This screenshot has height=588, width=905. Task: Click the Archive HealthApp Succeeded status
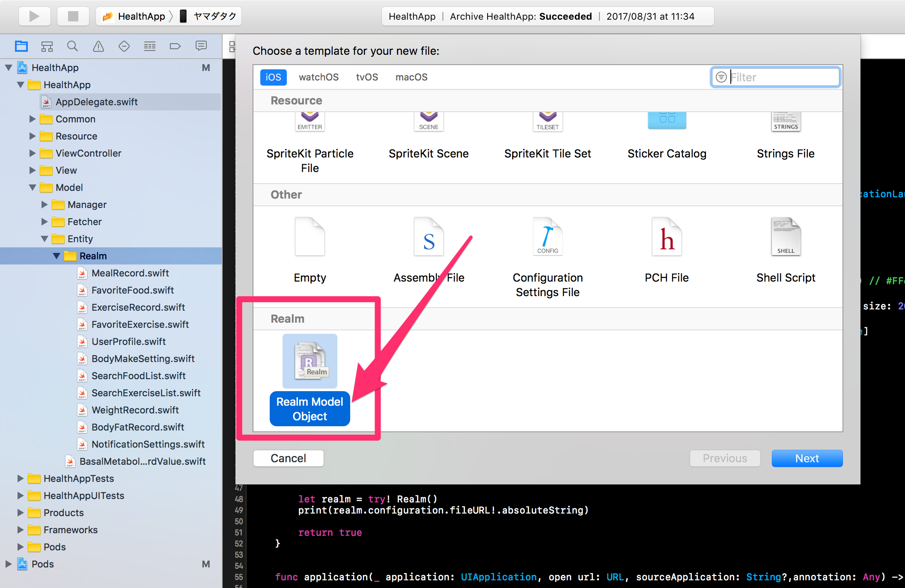pyautogui.click(x=521, y=16)
